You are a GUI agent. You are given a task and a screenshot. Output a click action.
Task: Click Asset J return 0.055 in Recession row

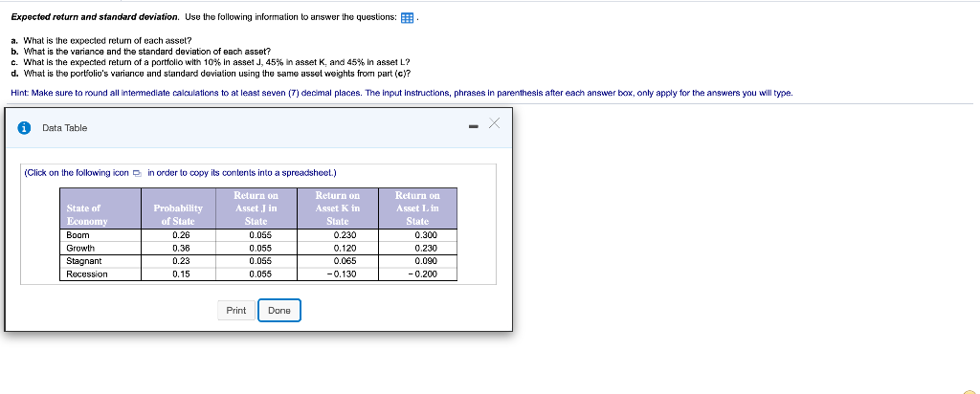click(260, 274)
